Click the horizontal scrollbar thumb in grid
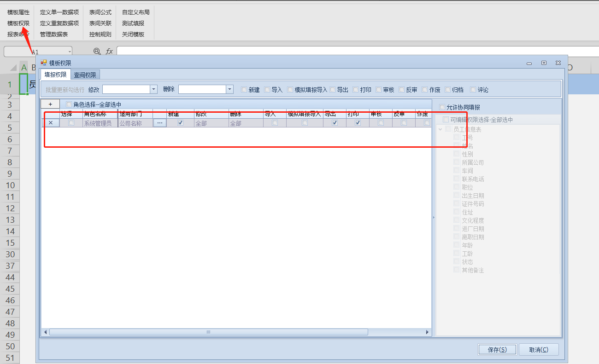 [x=208, y=332]
